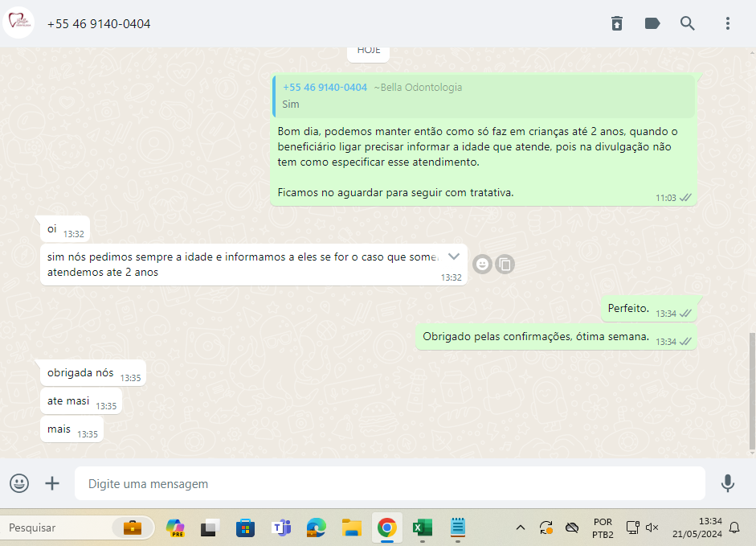Click the sync/update tray icon

[x=546, y=528]
